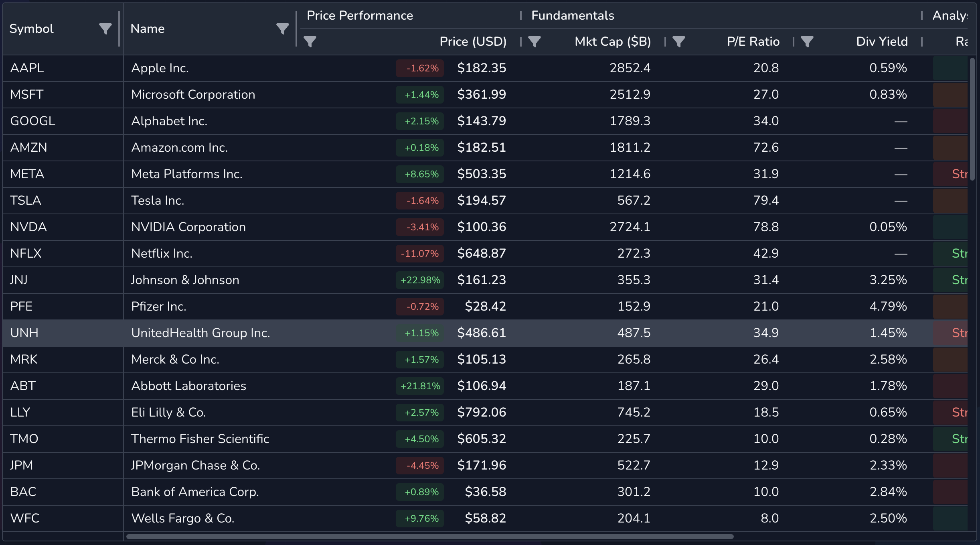Click the Div Yield filter icon
Viewport: 980px width, 545px height.
pyautogui.click(x=807, y=41)
